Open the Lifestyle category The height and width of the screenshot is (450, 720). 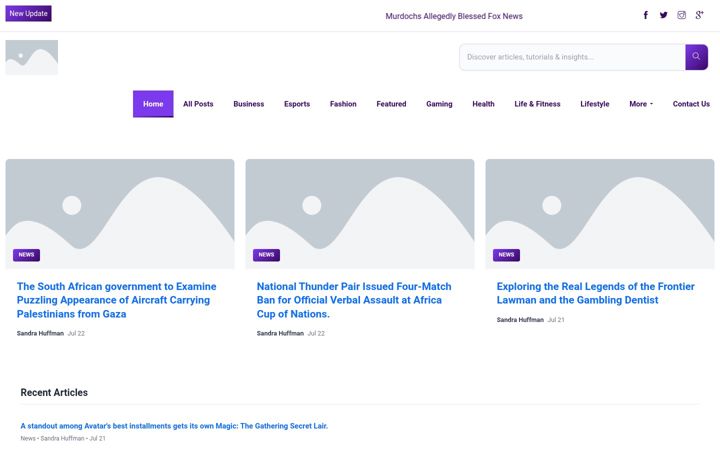(x=595, y=104)
